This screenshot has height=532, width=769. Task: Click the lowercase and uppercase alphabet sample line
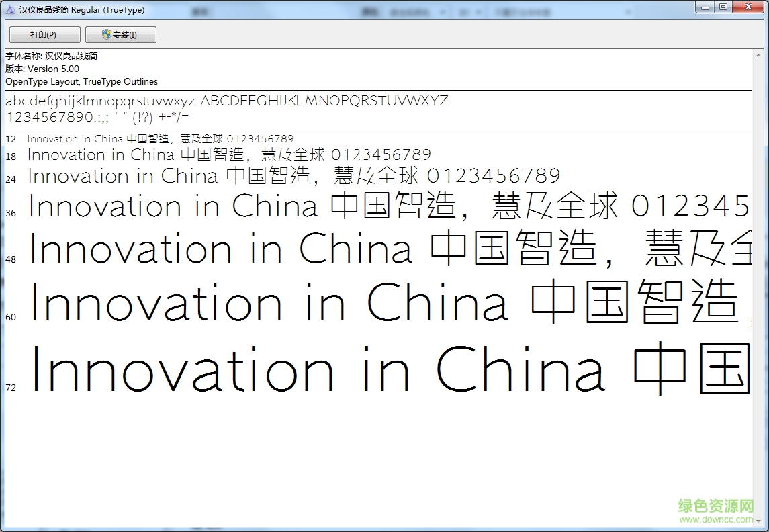point(226,101)
